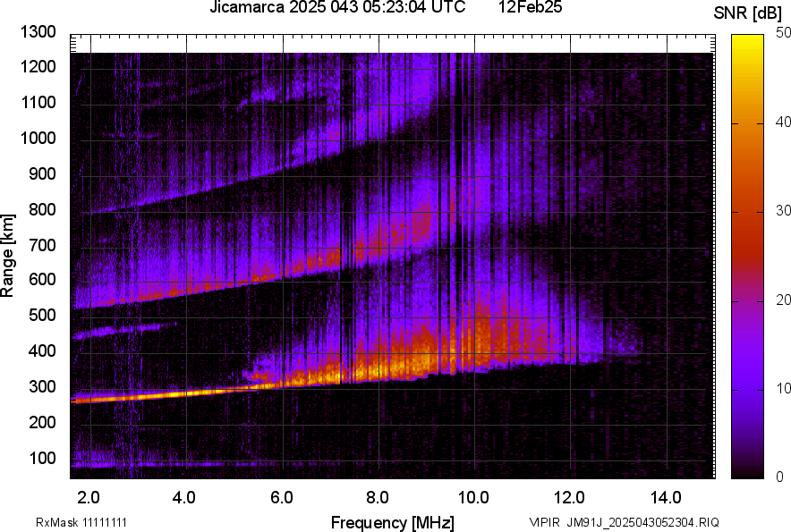
Task: Click the red-orange colorbar region near 30
Action: 747,212
